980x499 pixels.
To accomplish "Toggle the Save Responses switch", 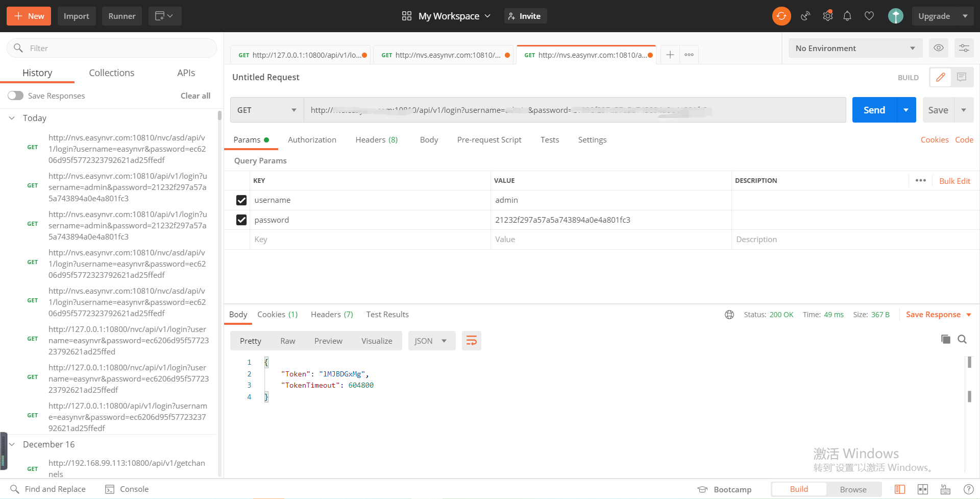I will point(15,96).
